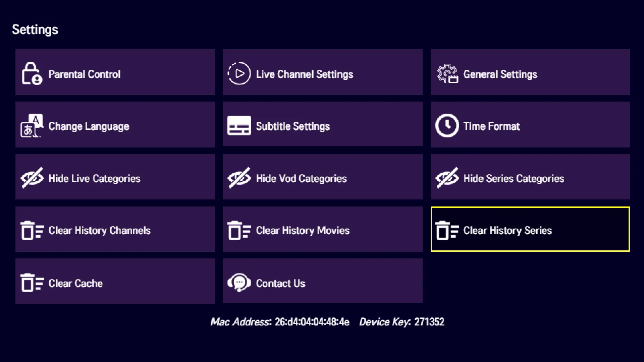The width and height of the screenshot is (644, 362).
Task: Click the Device Key value
Action: click(x=429, y=322)
